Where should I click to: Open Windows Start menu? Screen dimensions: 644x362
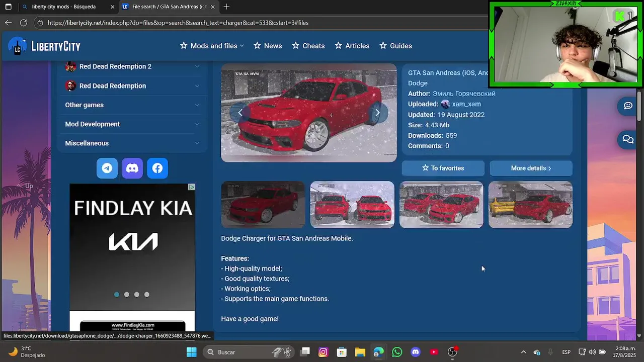(192, 352)
